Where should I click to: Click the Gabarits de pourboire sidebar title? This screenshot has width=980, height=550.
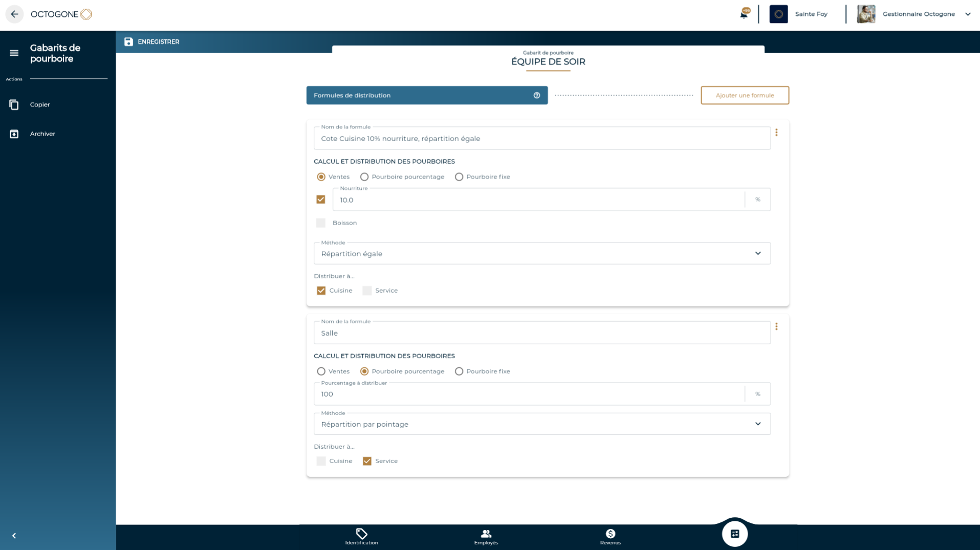(55, 53)
